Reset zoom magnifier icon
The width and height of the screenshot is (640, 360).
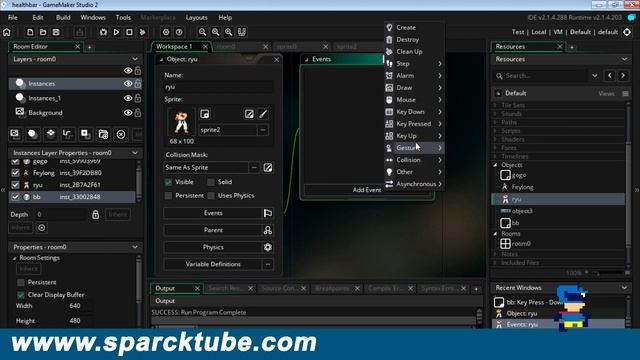pos(229,32)
